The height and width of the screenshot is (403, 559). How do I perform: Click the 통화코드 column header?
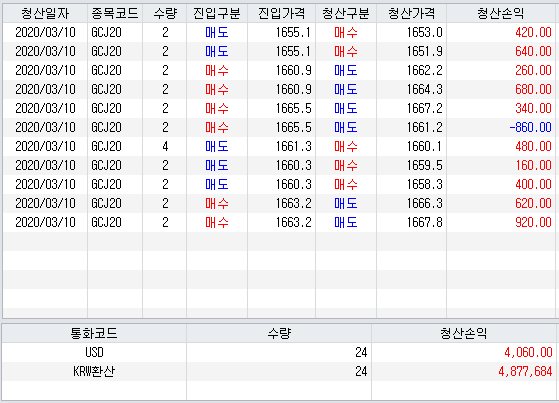tap(94, 333)
